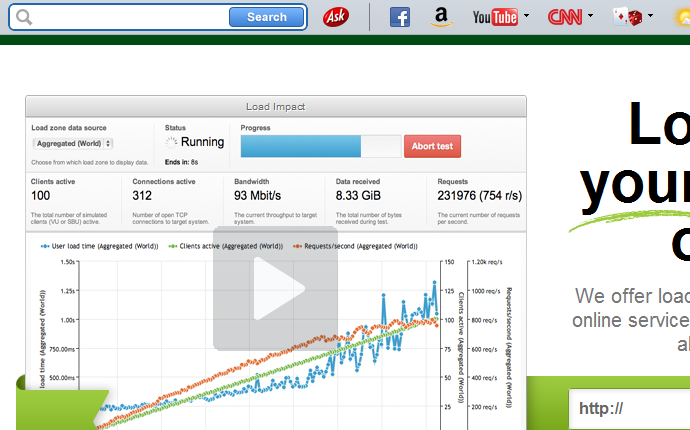
Task: Click the 'Load zone data source' label
Action: click(69, 128)
